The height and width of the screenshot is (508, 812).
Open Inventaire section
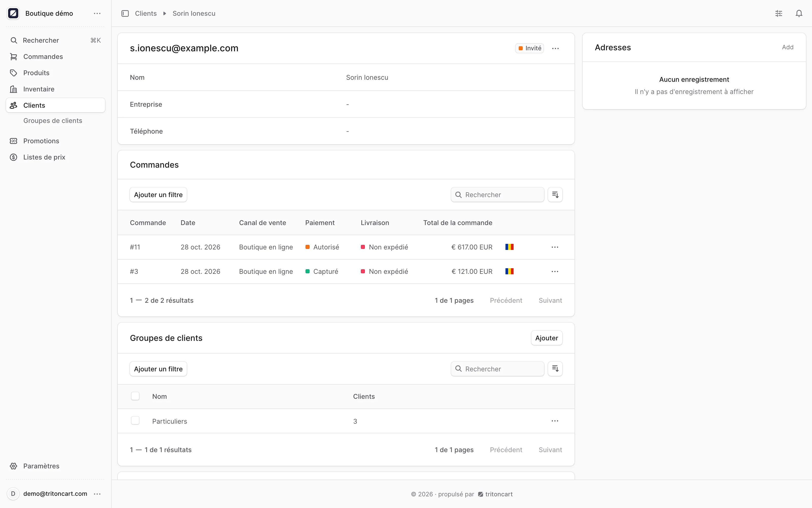(55, 89)
